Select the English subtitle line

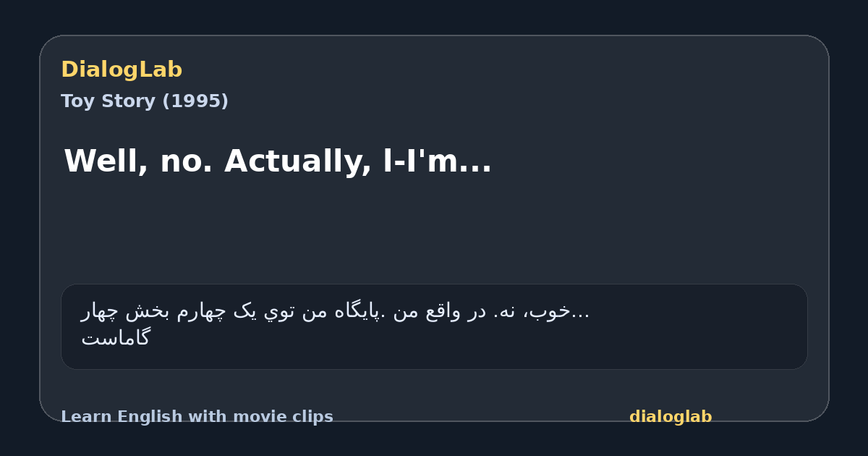tap(278, 161)
